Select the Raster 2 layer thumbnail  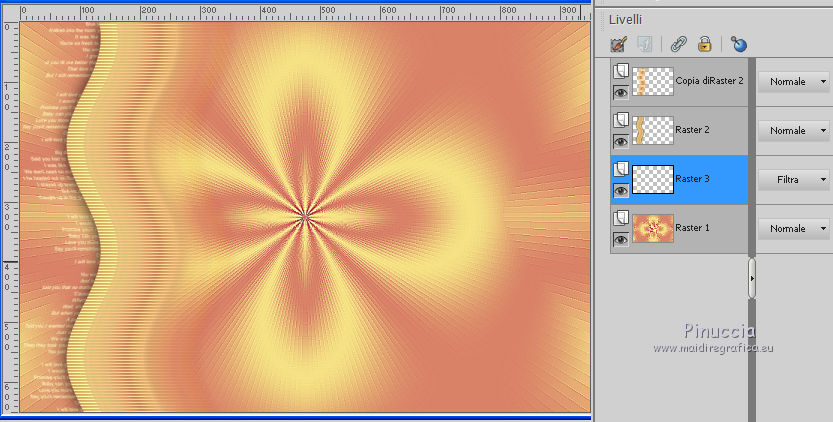pos(653,130)
